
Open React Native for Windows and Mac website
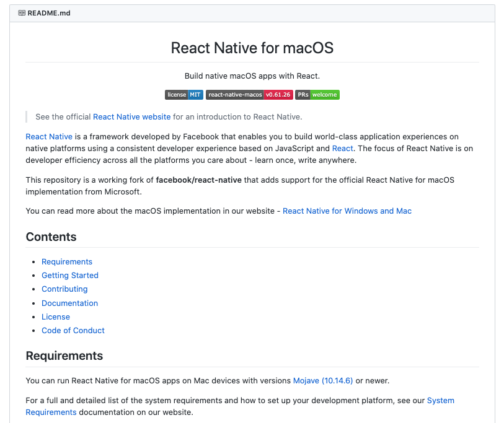347,211
